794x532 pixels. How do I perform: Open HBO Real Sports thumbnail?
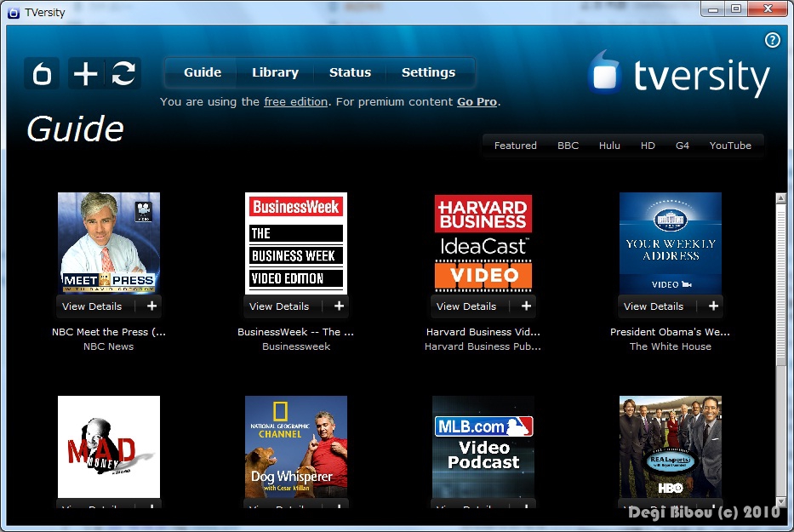coord(671,447)
